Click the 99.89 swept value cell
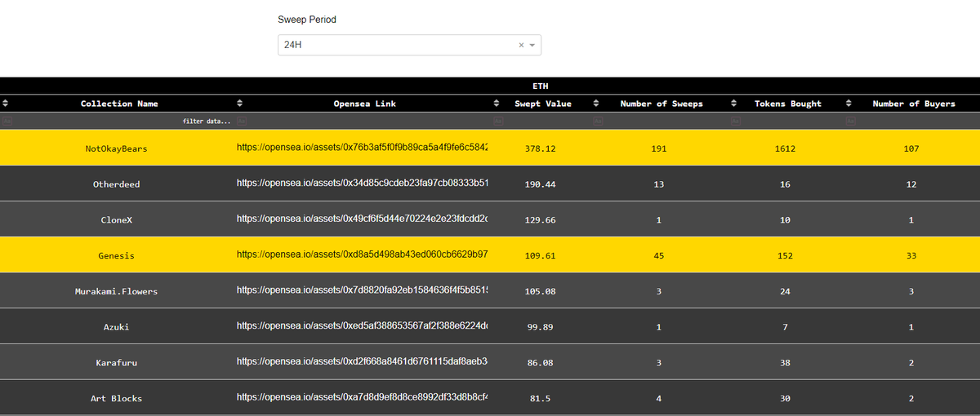 pos(541,326)
